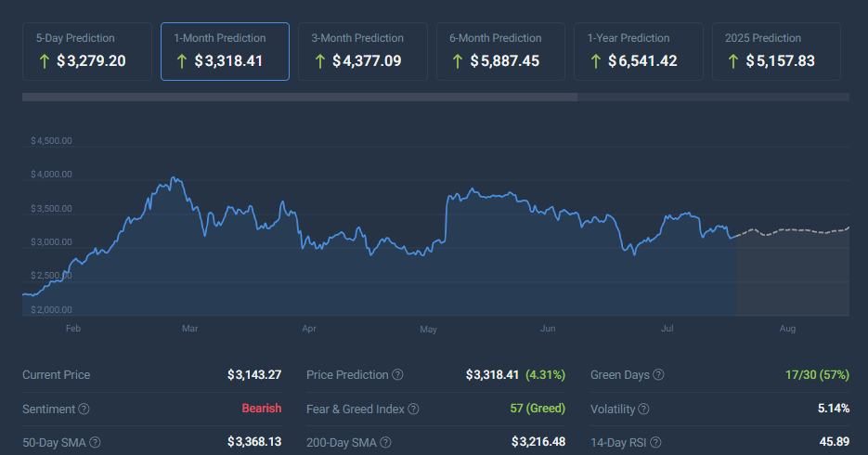View the 2025 Prediction card
The width and height of the screenshot is (868, 455).
point(777,51)
